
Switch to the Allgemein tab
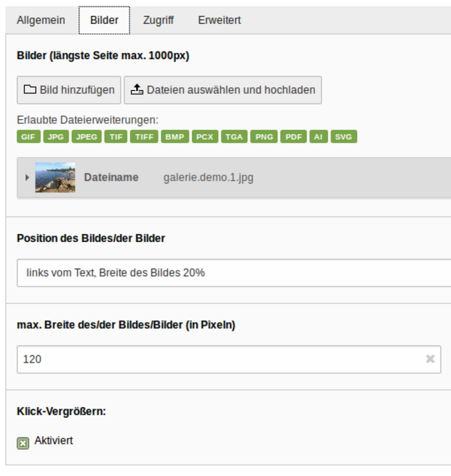point(41,20)
